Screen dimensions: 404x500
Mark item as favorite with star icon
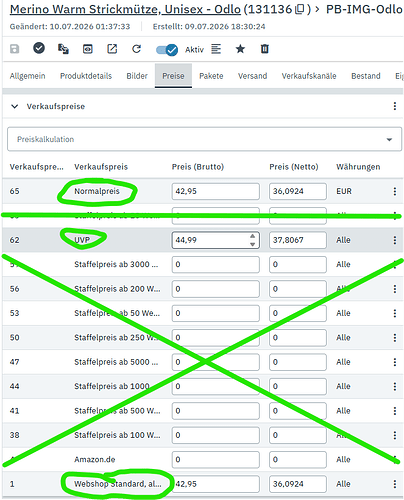click(240, 49)
